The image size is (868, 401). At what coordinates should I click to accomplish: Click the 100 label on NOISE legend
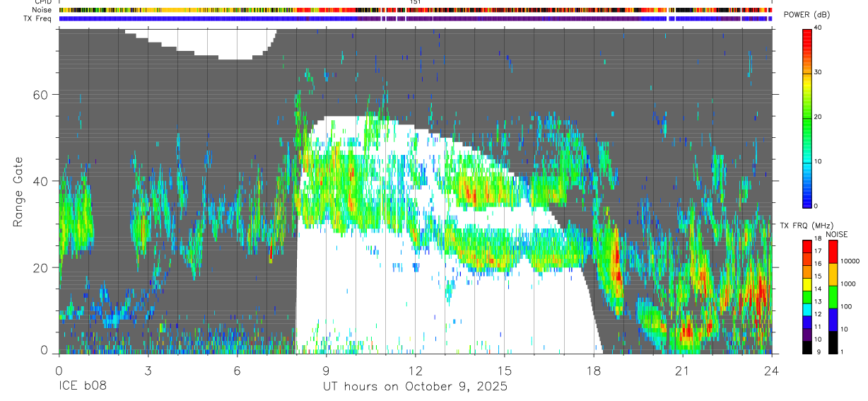[845, 306]
